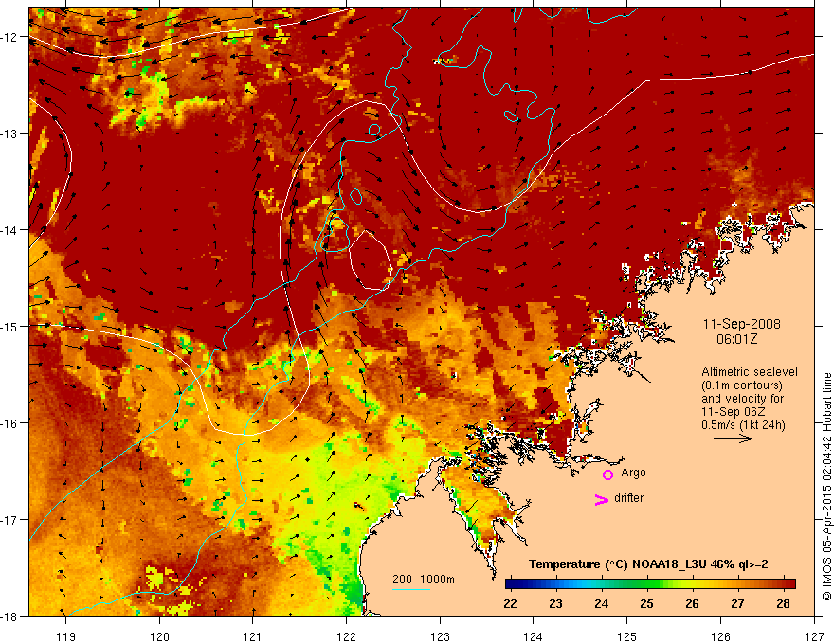Image resolution: width=834 pixels, height=644 pixels.
Task: Click the longitude axis label 124
Action: [534, 636]
